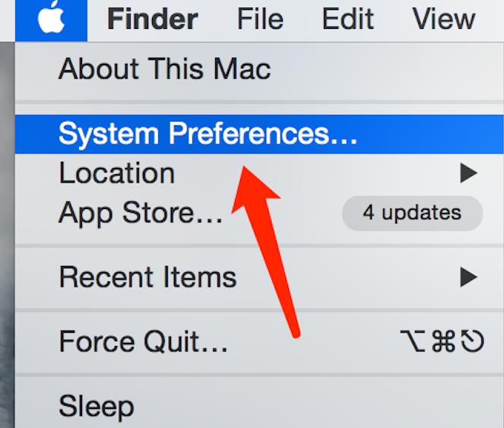Screen dimensions: 504x428
Task: Click the desktop background beside the menu
Action: tap(7, 228)
